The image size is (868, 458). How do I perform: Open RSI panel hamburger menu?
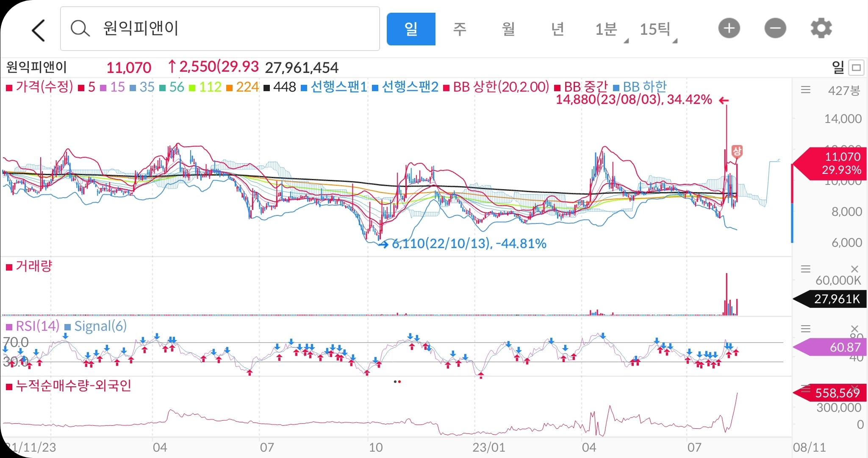[805, 329]
